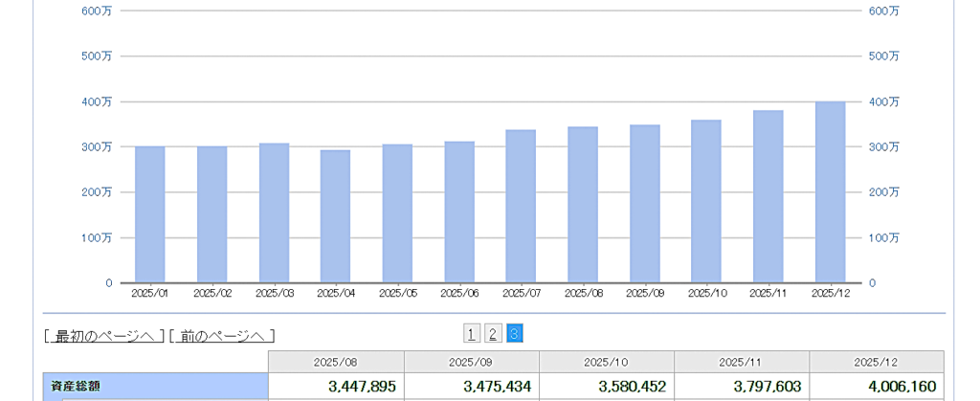Click the 3,447,895 value cell
The height and width of the screenshot is (401, 980).
336,388
